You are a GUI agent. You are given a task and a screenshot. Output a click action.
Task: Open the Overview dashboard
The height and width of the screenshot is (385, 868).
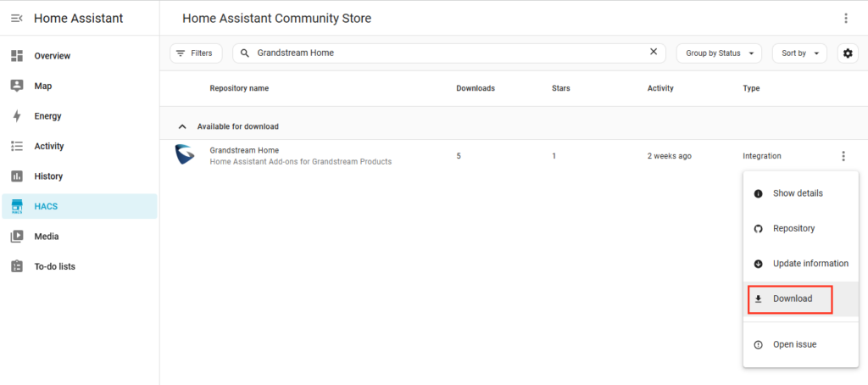[x=79, y=56]
